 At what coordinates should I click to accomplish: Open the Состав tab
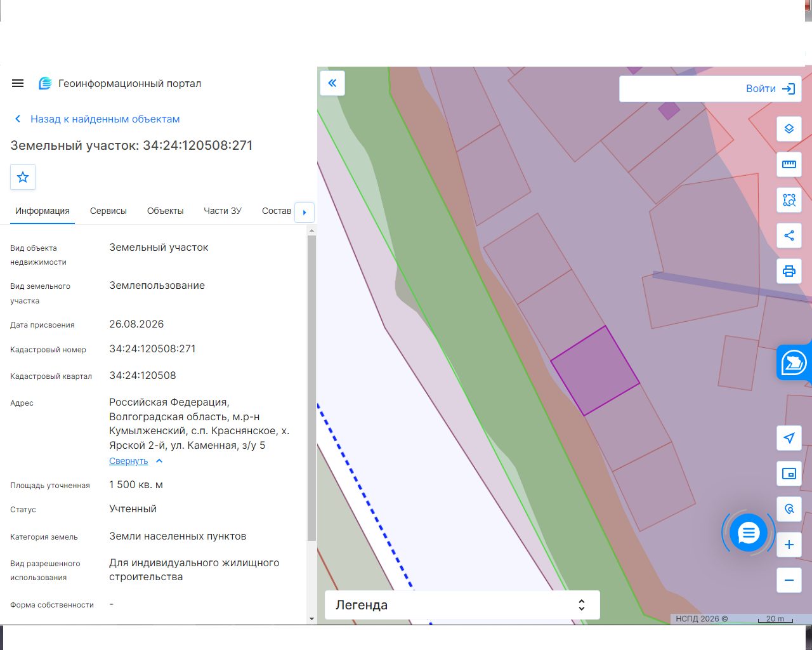[x=277, y=211]
